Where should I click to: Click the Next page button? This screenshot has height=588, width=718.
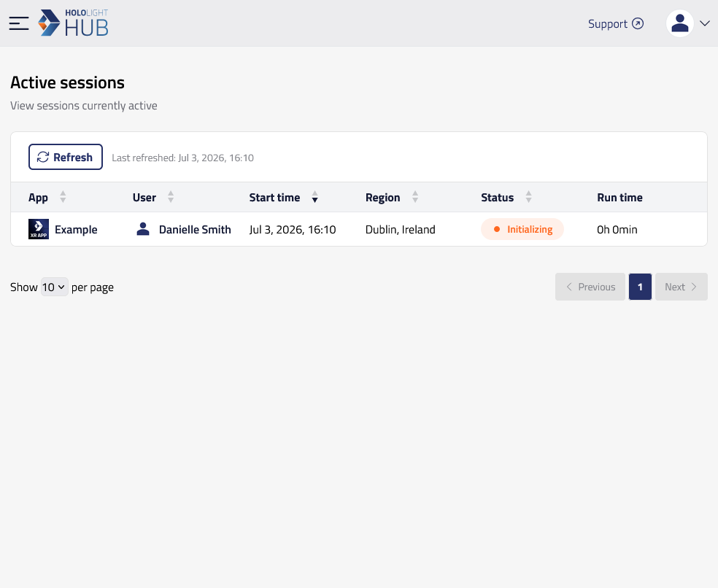click(x=681, y=287)
